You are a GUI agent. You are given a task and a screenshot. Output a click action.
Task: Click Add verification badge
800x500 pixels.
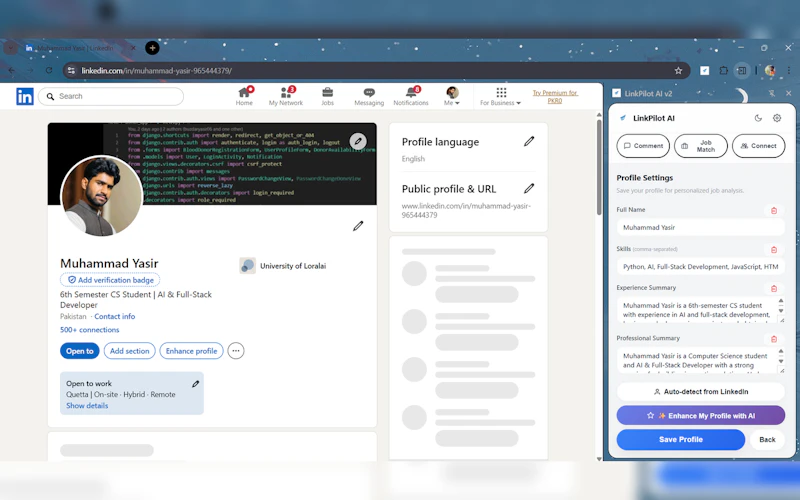click(110, 280)
